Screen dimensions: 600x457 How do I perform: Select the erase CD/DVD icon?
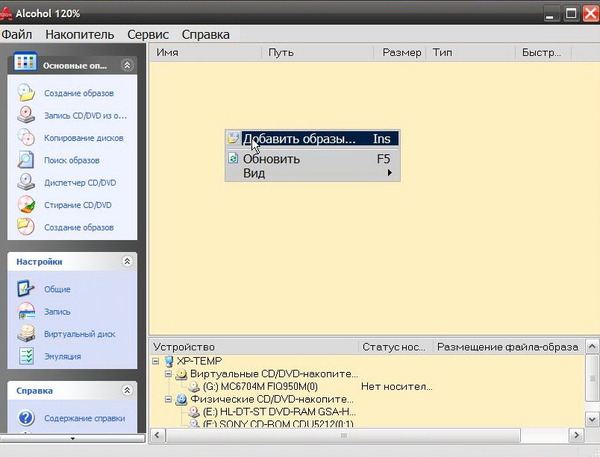(26, 205)
